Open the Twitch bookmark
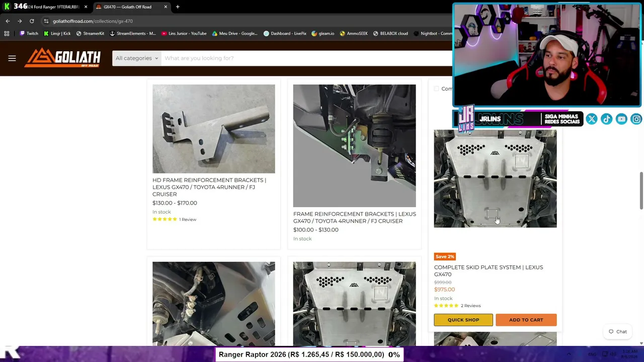The image size is (644, 362). pyautogui.click(x=29, y=34)
